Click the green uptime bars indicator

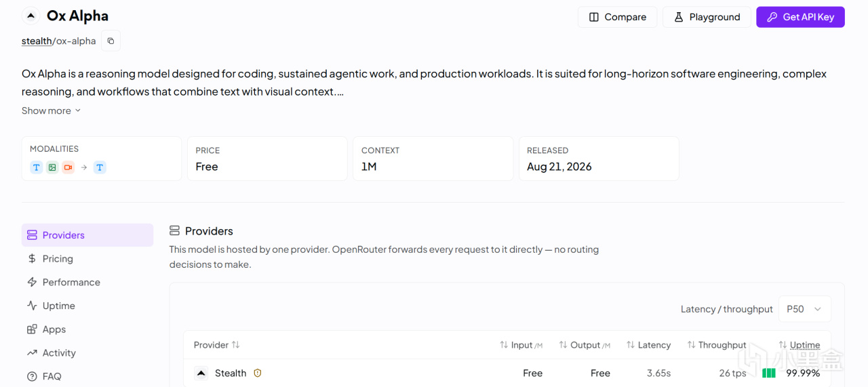(x=769, y=373)
